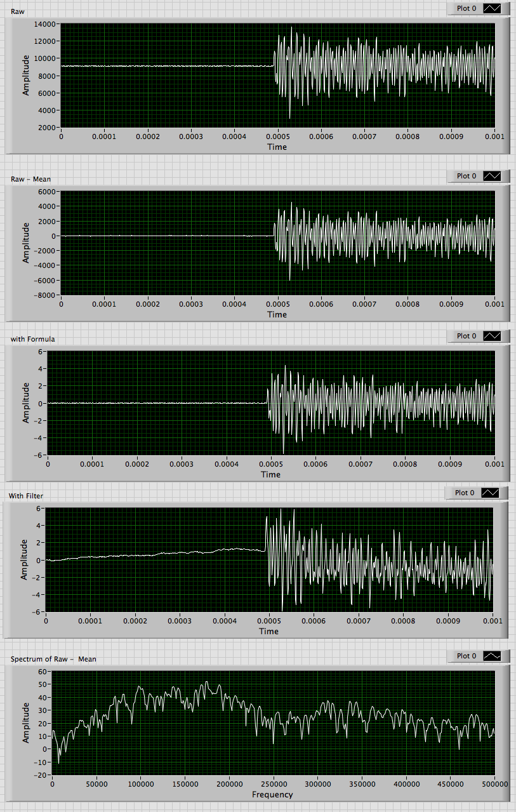Image resolution: width=516 pixels, height=812 pixels.
Task: Click the 2000 minimum value on Raw graph Y axis
Action: pos(48,128)
